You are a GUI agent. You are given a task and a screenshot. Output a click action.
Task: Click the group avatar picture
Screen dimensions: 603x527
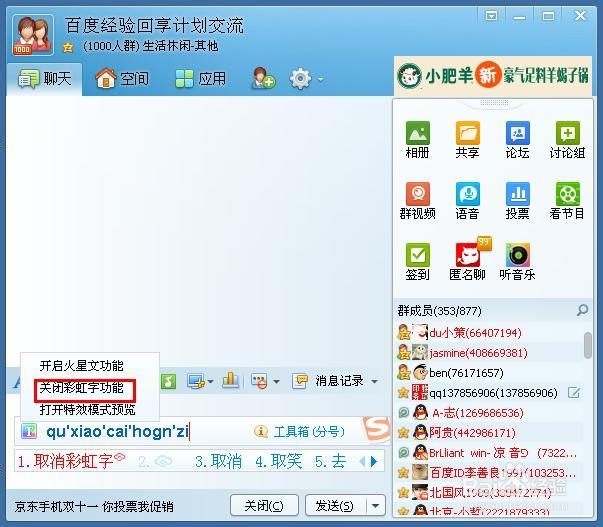[33, 35]
